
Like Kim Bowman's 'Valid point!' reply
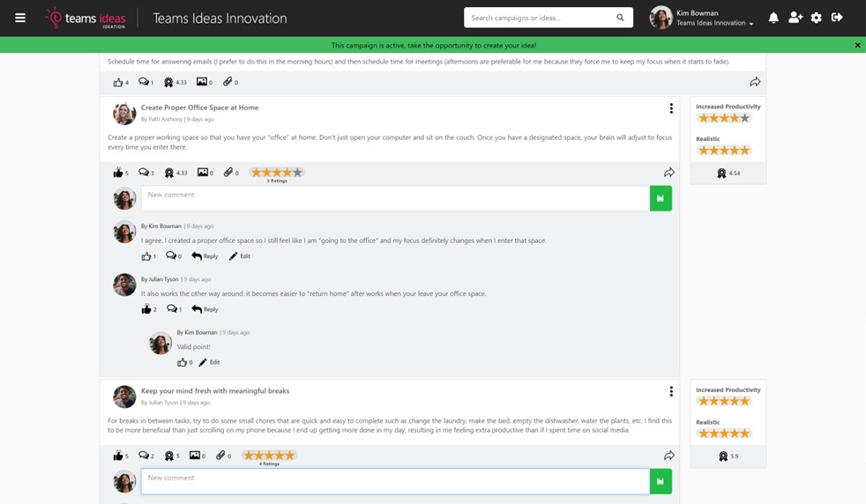(x=182, y=362)
